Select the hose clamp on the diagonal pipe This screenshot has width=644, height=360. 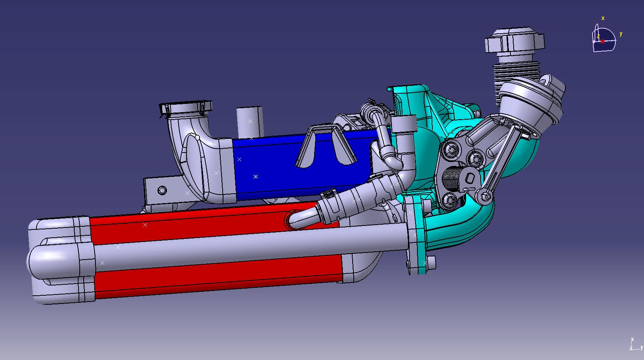click(x=329, y=195)
